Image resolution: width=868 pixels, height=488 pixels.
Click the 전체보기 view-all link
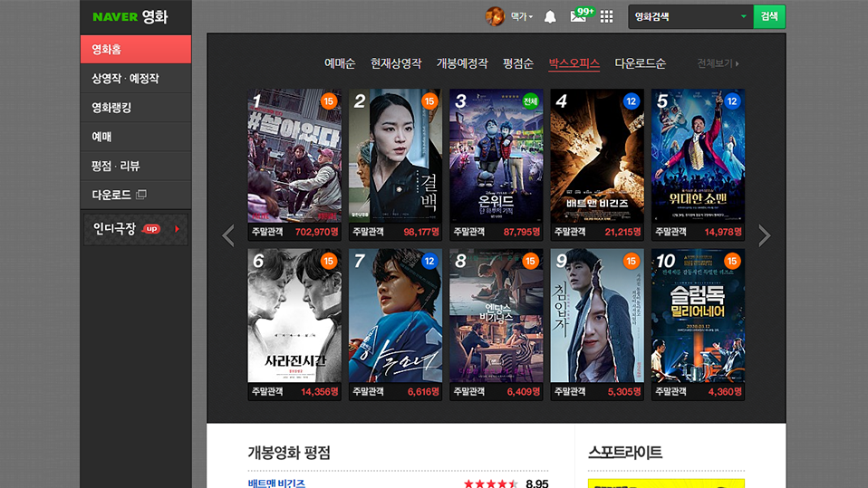718,63
